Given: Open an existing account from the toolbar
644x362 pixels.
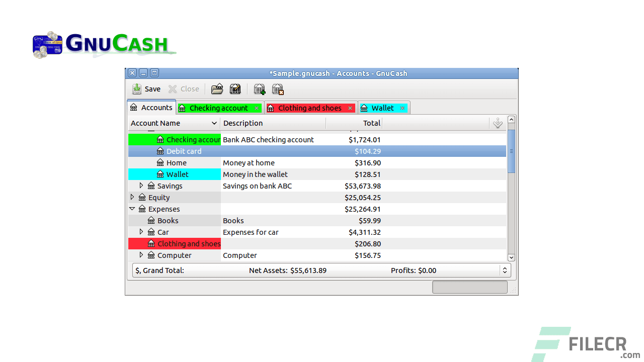Looking at the screenshot, I should 217,89.
